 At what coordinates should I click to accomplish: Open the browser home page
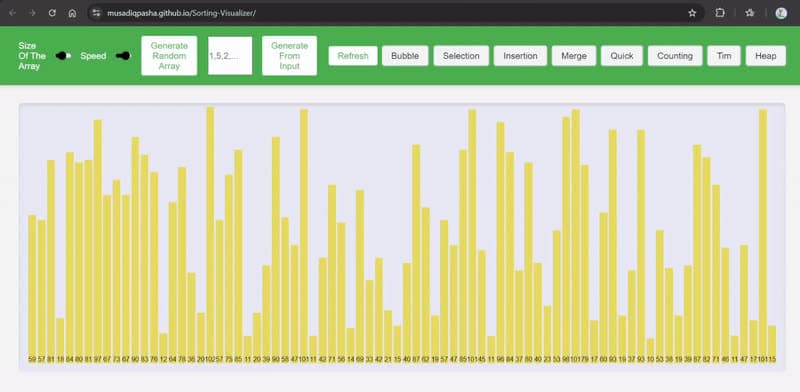click(72, 13)
